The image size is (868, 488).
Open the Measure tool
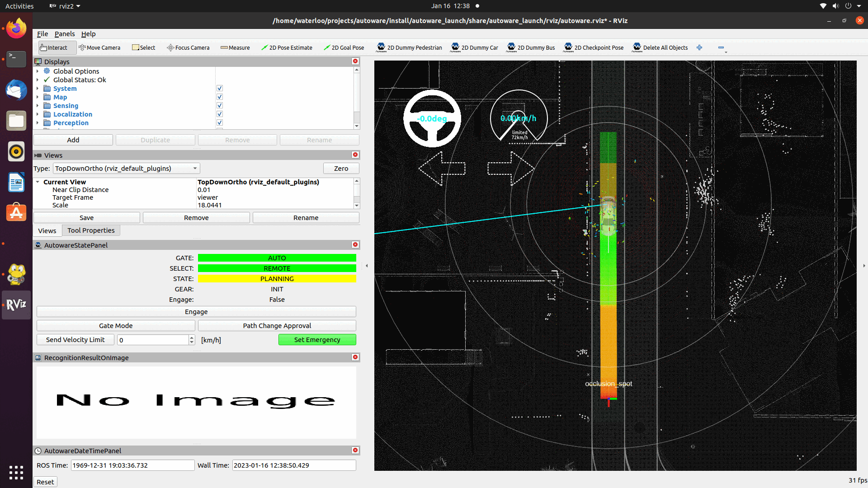235,47
